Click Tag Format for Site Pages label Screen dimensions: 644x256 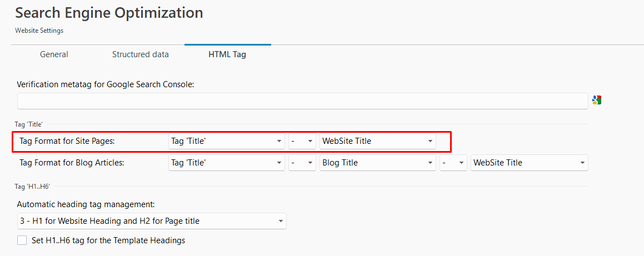pyautogui.click(x=67, y=141)
